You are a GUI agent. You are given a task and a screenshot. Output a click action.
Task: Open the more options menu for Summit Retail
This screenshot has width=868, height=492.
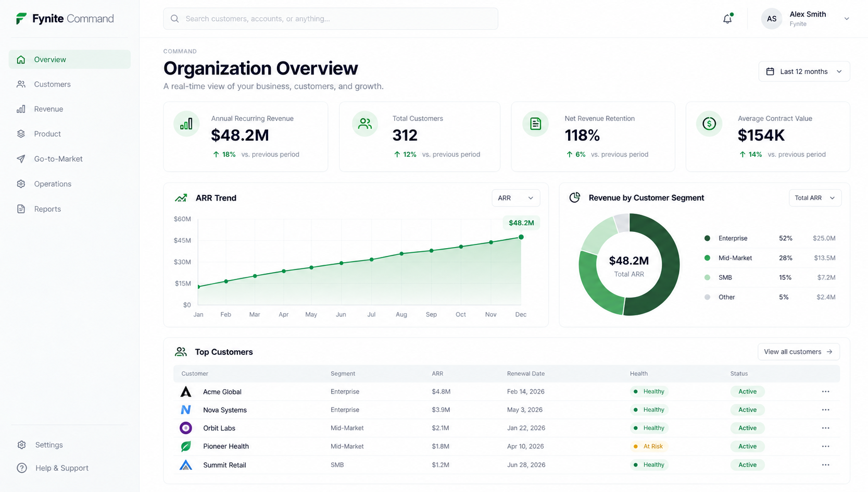pos(825,465)
